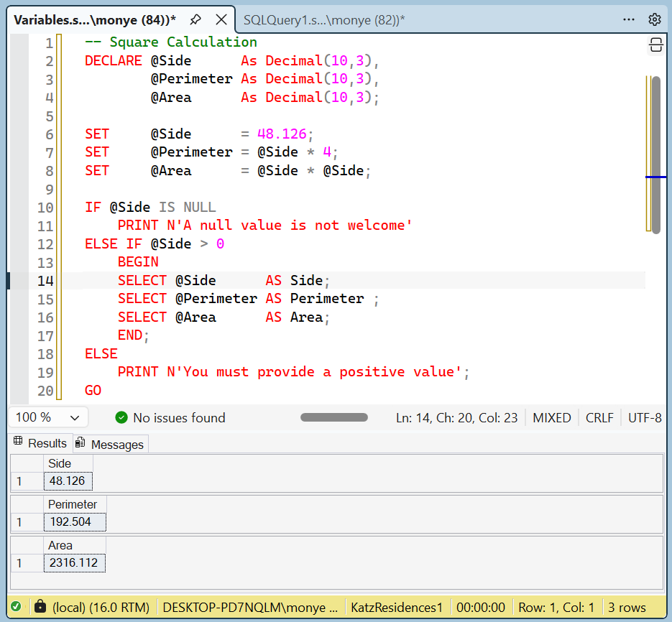Viewport: 672px width, 622px height.
Task: Select the Area column header
Action: (x=75, y=545)
